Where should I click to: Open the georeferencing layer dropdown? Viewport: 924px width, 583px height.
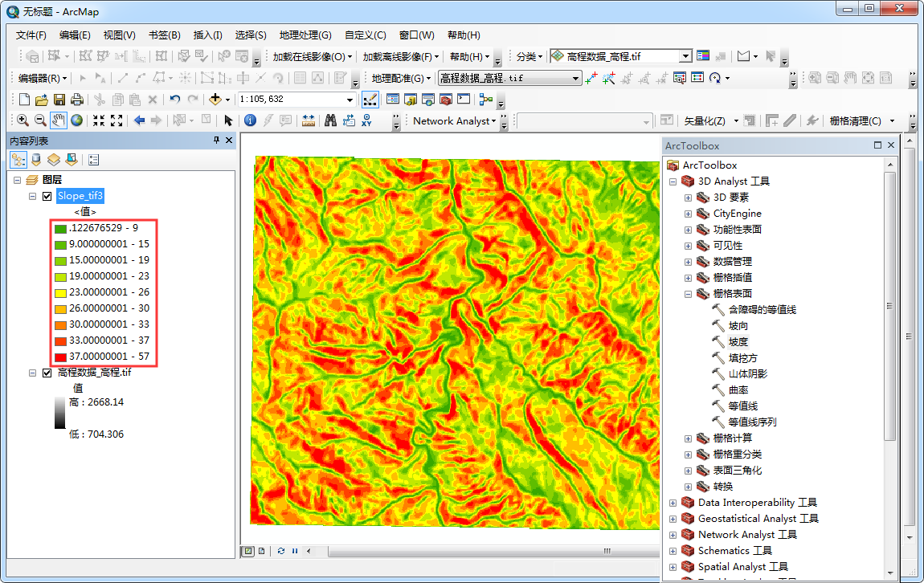[x=575, y=78]
